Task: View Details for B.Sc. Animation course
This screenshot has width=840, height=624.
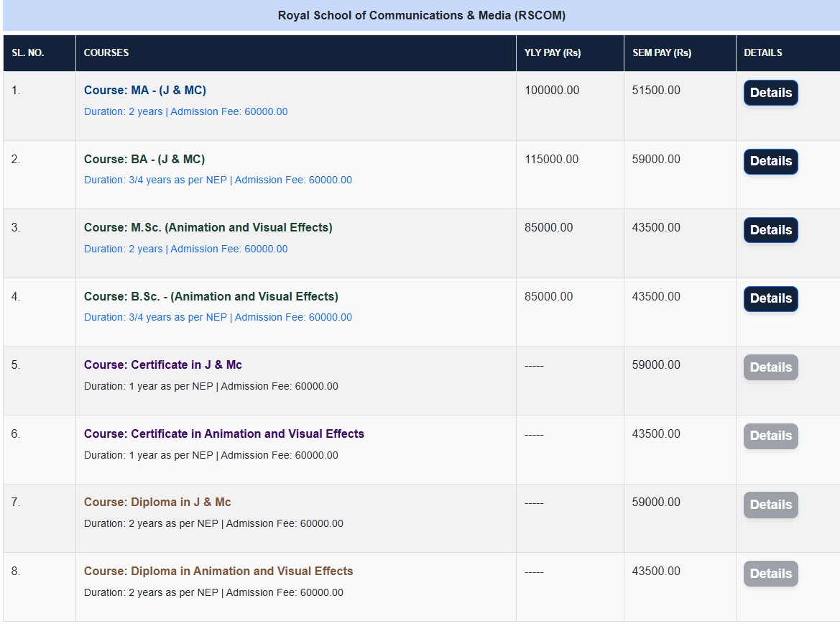Action: pos(770,298)
